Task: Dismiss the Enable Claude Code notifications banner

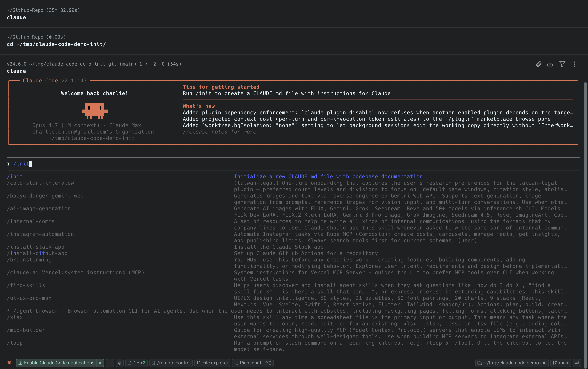Action: coord(100,363)
